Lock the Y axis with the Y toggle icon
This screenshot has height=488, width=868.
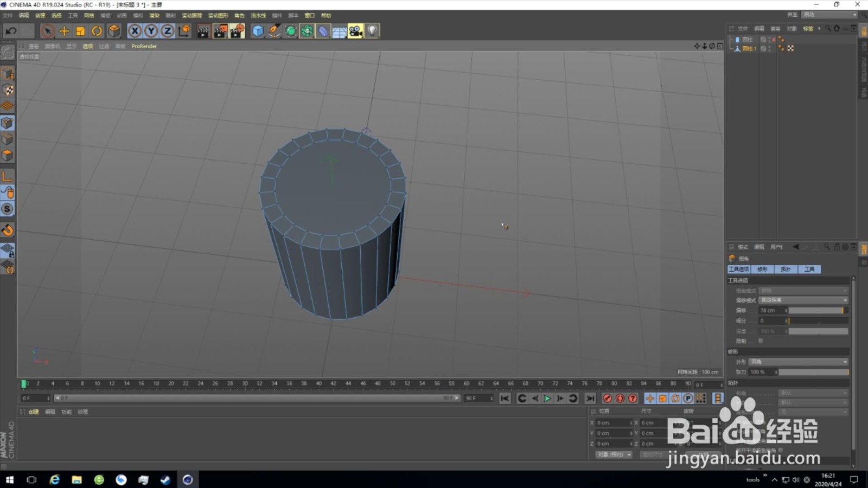coord(150,31)
